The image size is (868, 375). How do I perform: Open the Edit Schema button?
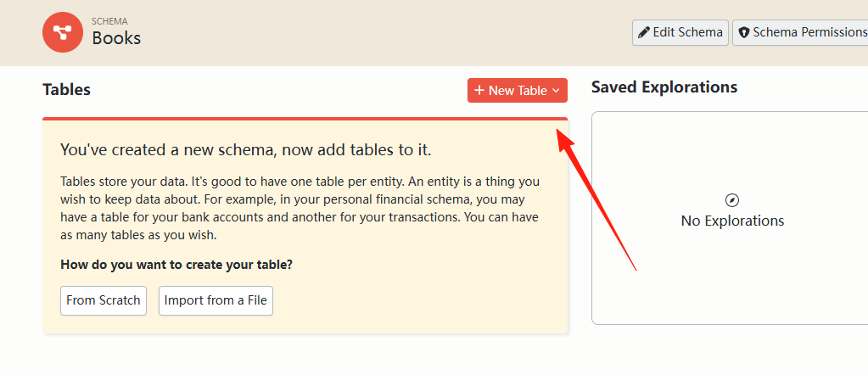pyautogui.click(x=680, y=33)
